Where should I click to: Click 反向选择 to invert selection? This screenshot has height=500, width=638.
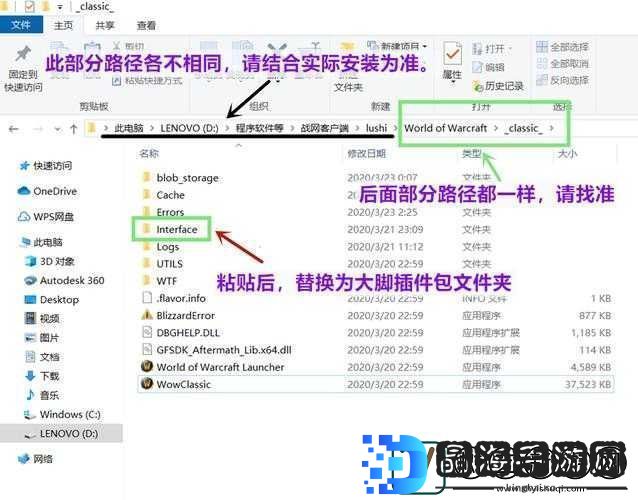(x=562, y=80)
